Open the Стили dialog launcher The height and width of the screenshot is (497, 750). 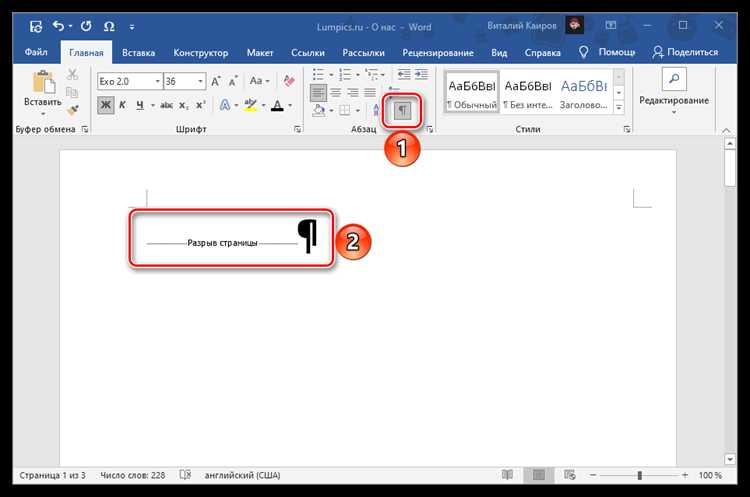[627, 129]
